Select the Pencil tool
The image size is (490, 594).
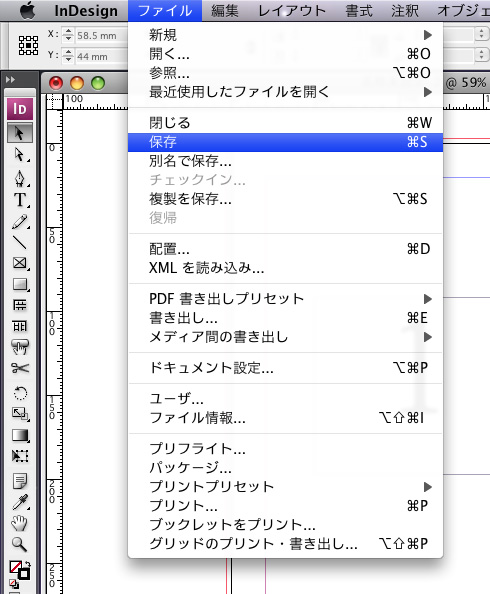[x=19, y=222]
